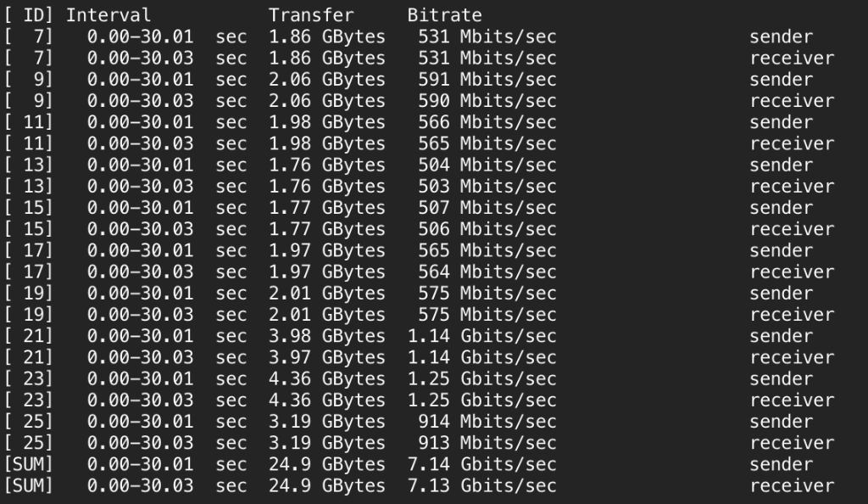
Task: Click the sender label in the first row
Action: pos(781,37)
